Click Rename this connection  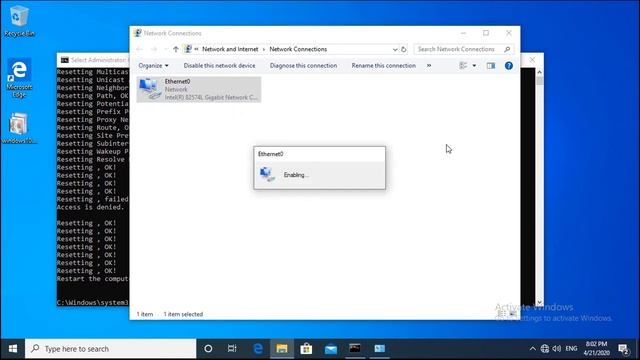pos(384,65)
